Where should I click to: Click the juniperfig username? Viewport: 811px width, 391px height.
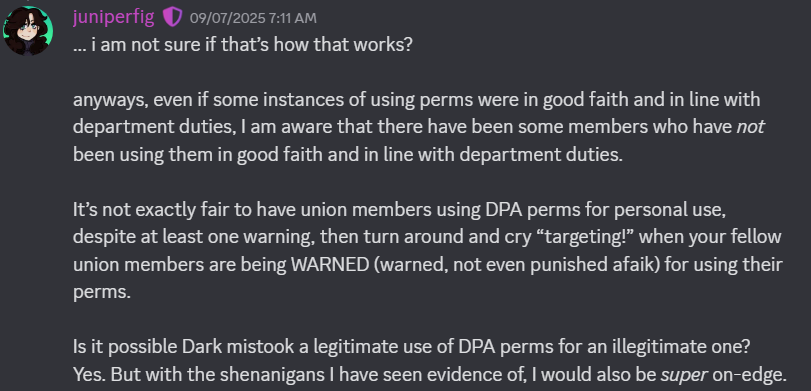tap(113, 18)
